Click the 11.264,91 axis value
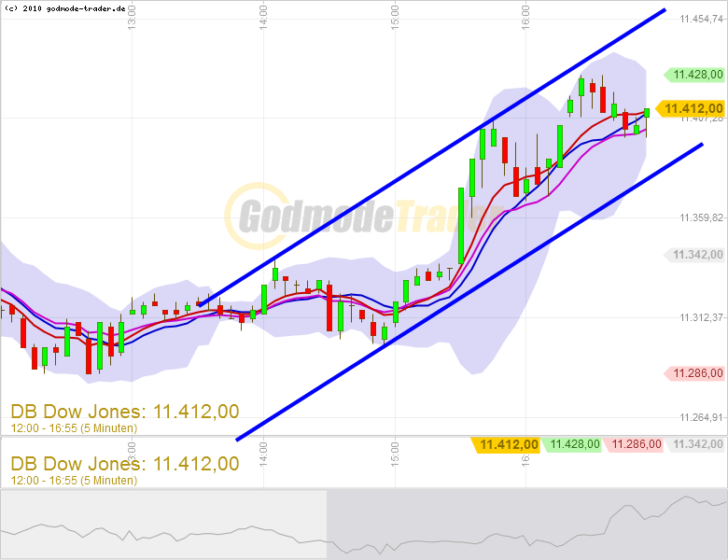This screenshot has width=728, height=560. [x=701, y=417]
